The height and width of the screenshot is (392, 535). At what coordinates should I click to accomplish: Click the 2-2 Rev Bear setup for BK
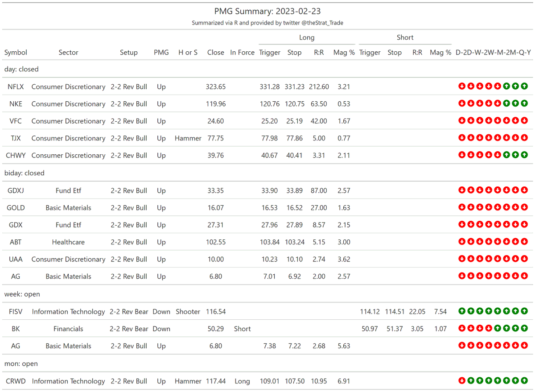coord(129,329)
